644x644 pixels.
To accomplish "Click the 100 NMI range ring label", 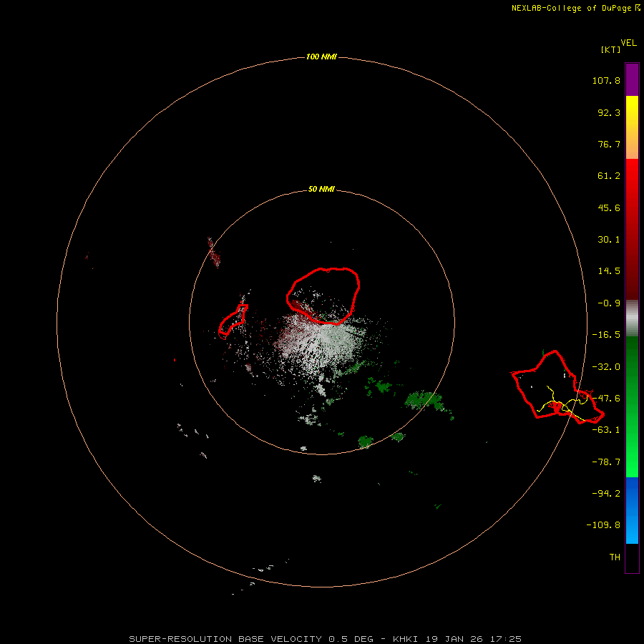I will (321, 57).
